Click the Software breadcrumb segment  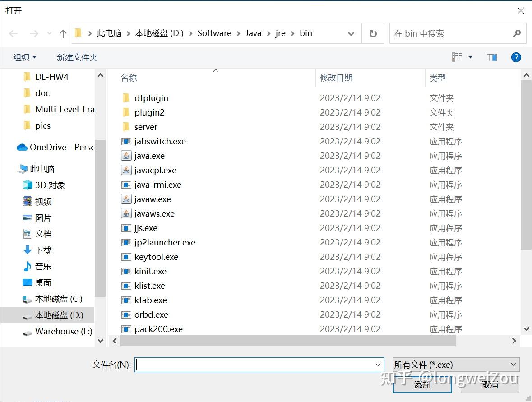214,33
